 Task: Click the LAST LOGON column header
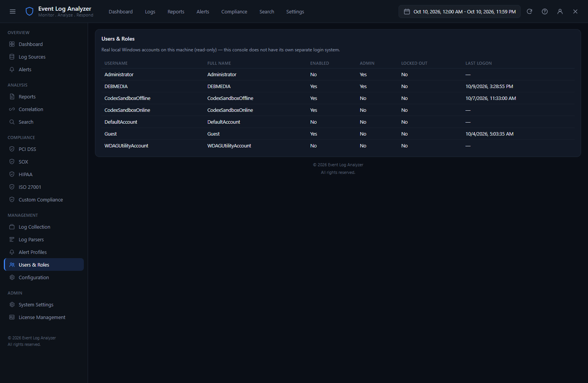tap(479, 63)
